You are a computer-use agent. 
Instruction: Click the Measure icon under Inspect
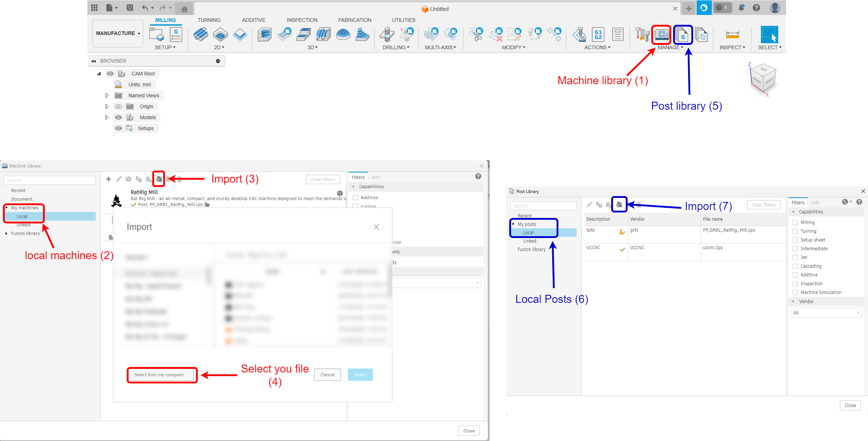[733, 35]
